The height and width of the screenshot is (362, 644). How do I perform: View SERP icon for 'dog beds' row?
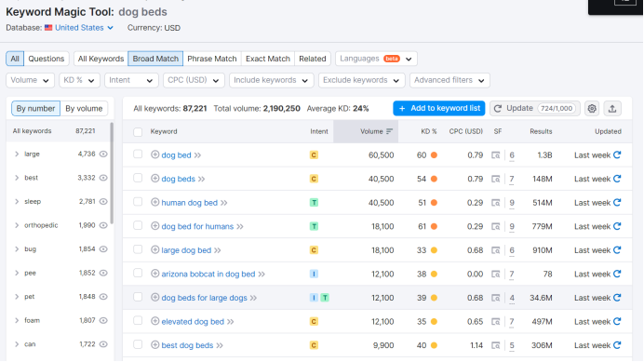click(x=496, y=180)
